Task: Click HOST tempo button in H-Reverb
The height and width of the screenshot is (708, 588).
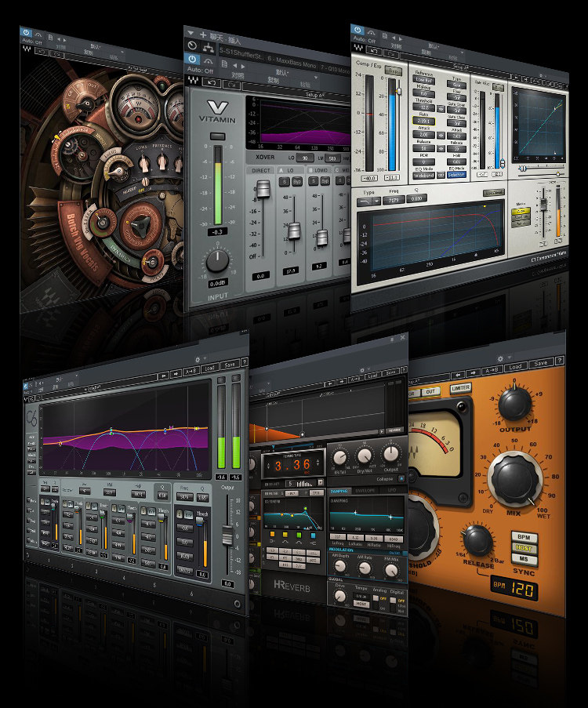Action: 361,603
